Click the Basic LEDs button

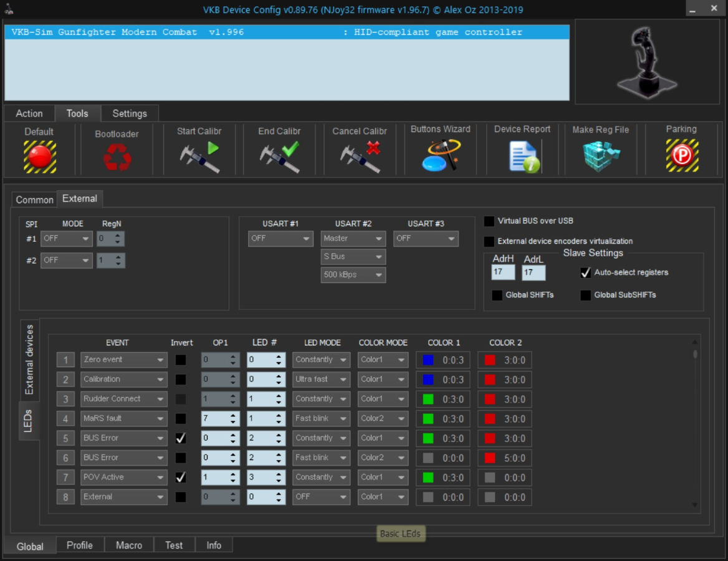pos(400,534)
